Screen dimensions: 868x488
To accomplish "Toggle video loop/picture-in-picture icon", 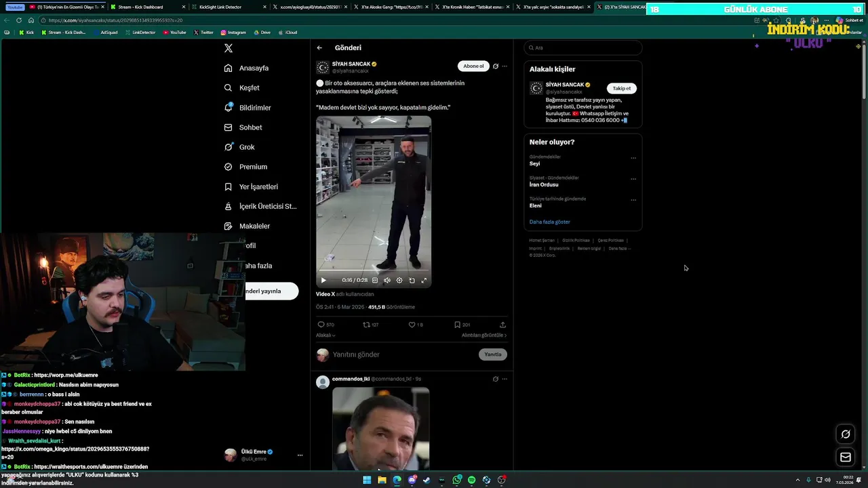I will [412, 280].
